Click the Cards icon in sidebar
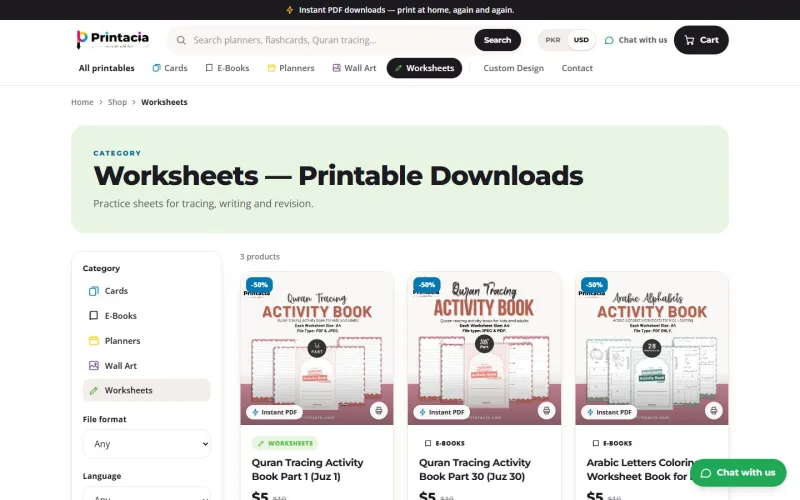 coord(93,291)
